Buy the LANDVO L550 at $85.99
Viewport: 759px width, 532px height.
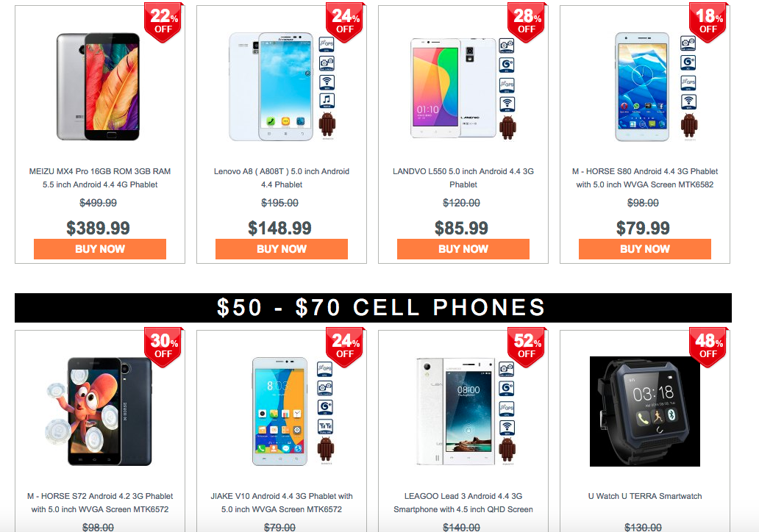[x=463, y=249]
